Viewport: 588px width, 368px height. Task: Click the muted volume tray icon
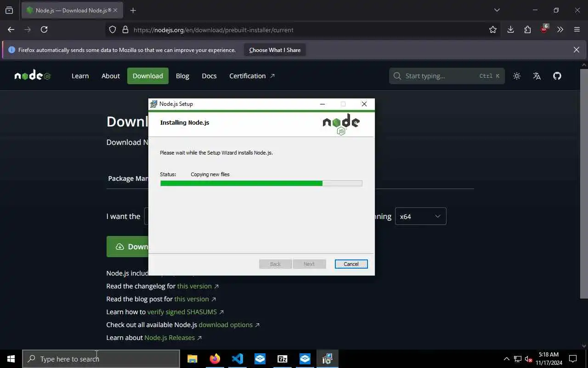tap(528, 359)
